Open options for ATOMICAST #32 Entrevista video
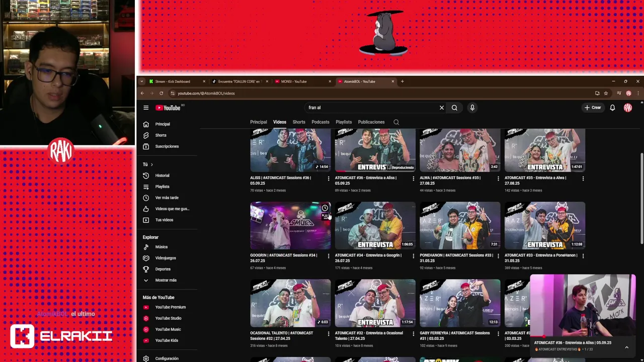 click(414, 334)
